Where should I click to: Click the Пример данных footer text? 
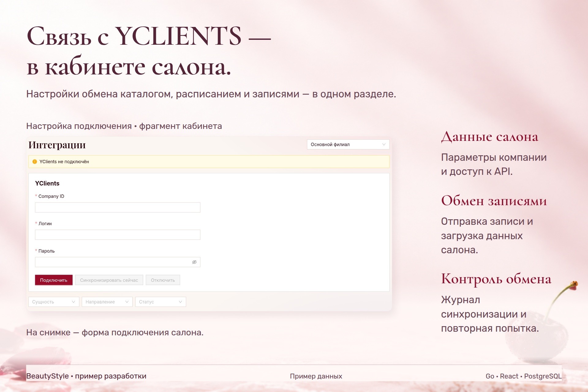[316, 376]
